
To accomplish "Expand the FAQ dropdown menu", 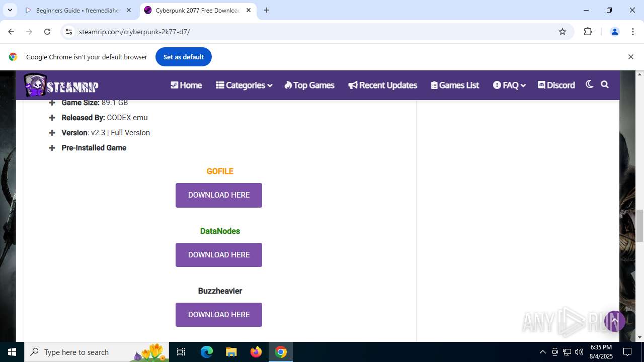I will click(509, 85).
